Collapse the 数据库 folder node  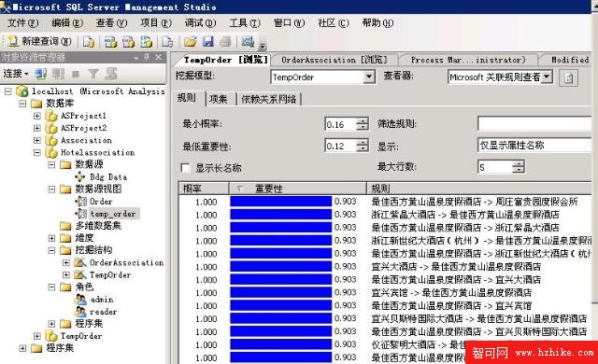[x=22, y=104]
